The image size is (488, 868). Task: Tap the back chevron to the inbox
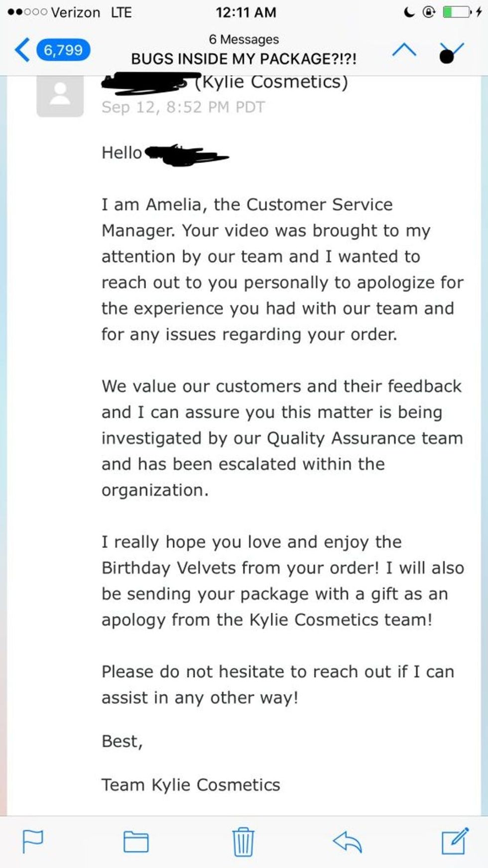[22, 50]
